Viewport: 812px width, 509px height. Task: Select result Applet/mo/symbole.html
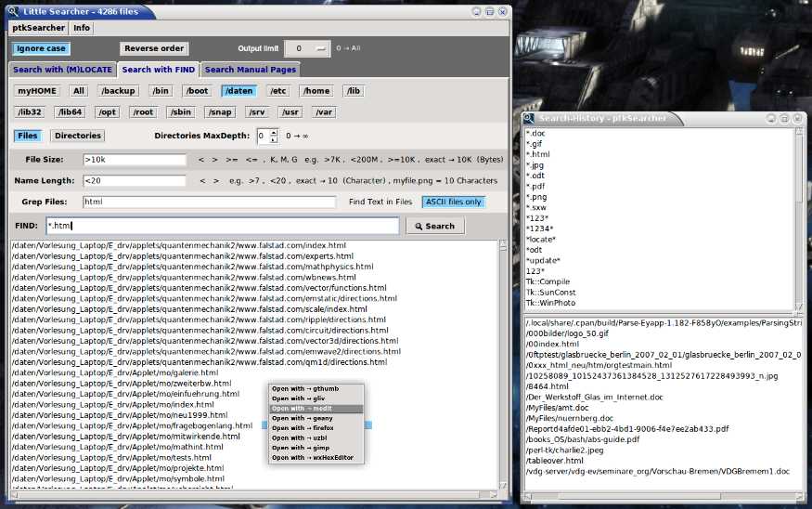118,479
